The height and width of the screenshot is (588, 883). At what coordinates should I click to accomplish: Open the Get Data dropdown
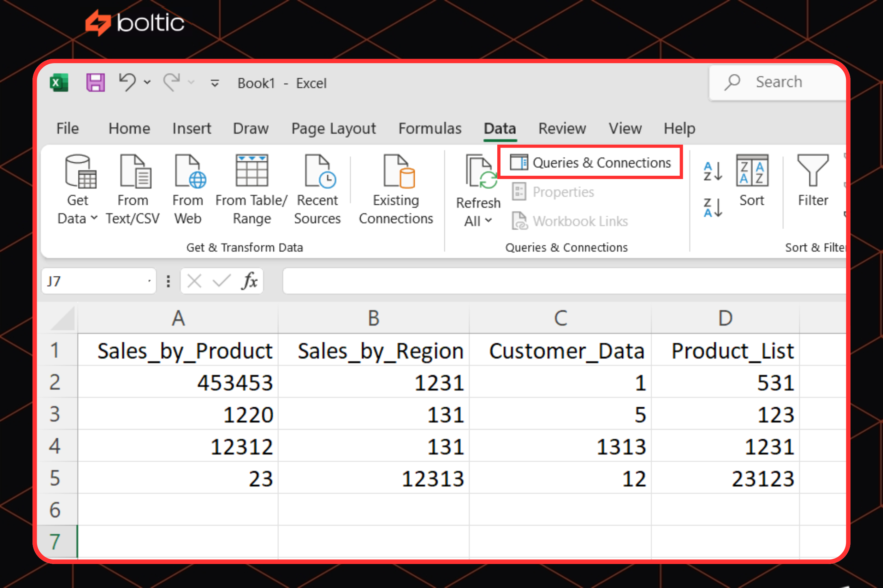point(78,190)
